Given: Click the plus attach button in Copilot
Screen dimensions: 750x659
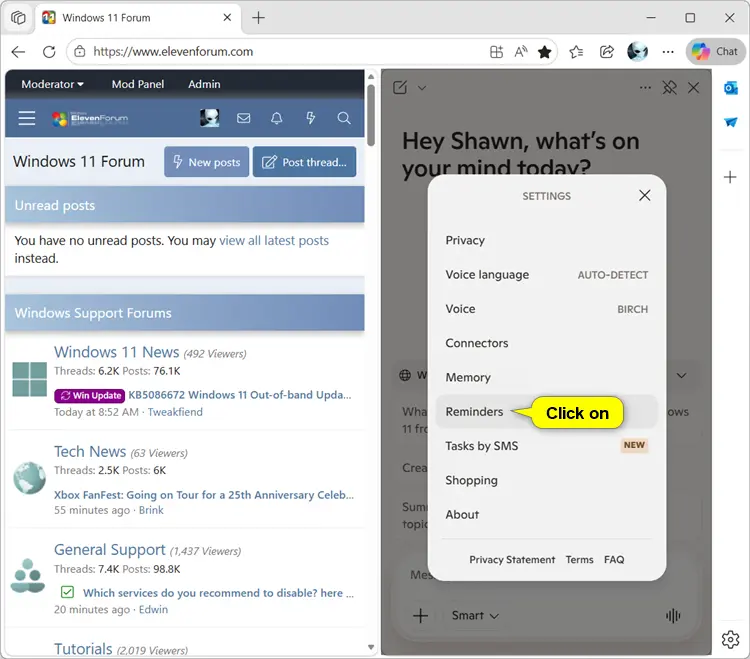Looking at the screenshot, I should click(x=420, y=615).
